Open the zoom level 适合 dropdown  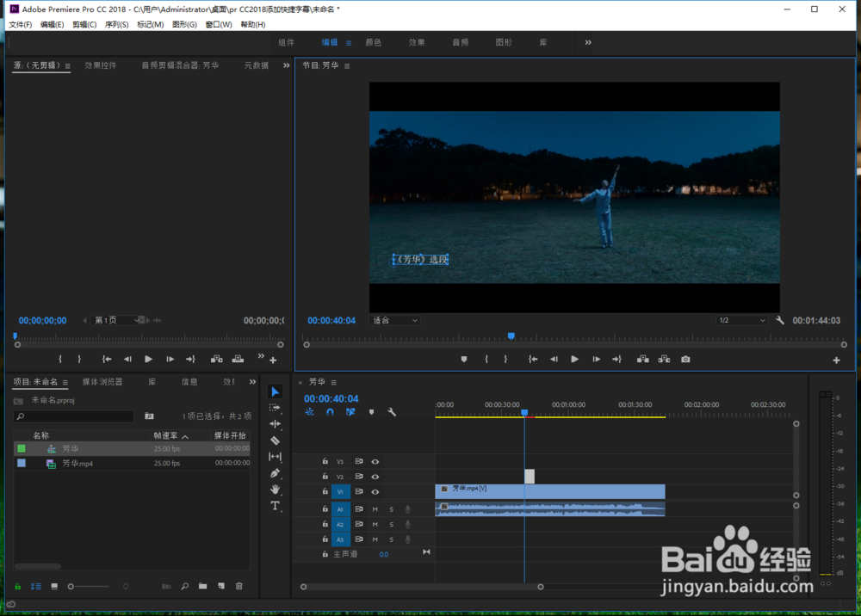pos(395,320)
